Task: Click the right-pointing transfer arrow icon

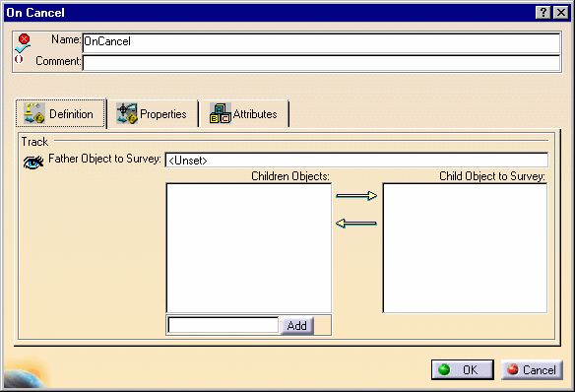Action: [x=356, y=196]
